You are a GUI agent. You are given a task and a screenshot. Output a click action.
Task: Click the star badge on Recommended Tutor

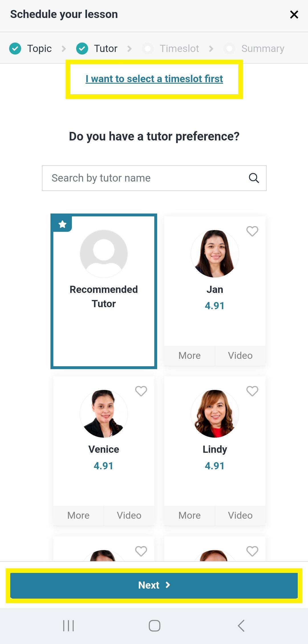click(x=62, y=224)
